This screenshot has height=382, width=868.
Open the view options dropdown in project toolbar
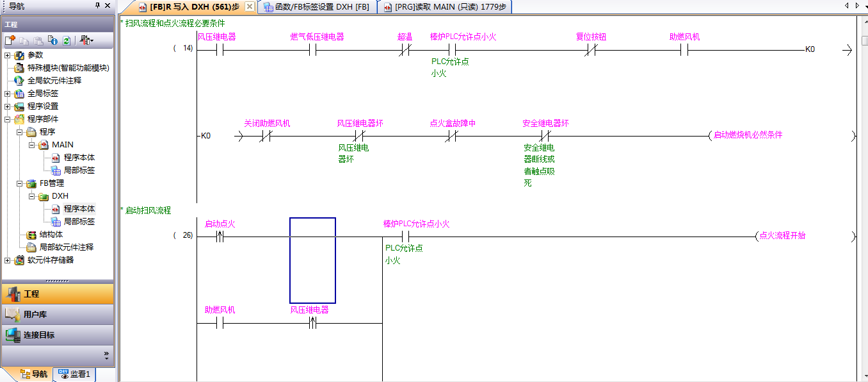click(x=87, y=40)
